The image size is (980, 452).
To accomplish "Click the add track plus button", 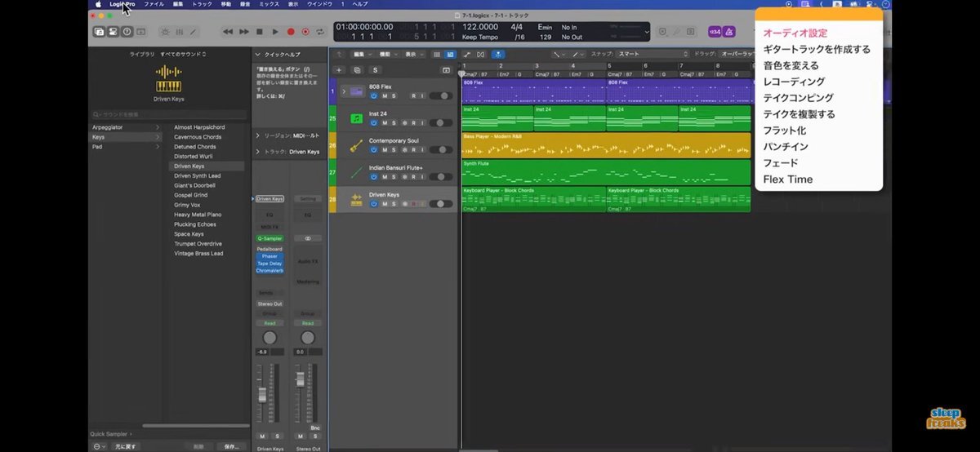I will tap(339, 70).
